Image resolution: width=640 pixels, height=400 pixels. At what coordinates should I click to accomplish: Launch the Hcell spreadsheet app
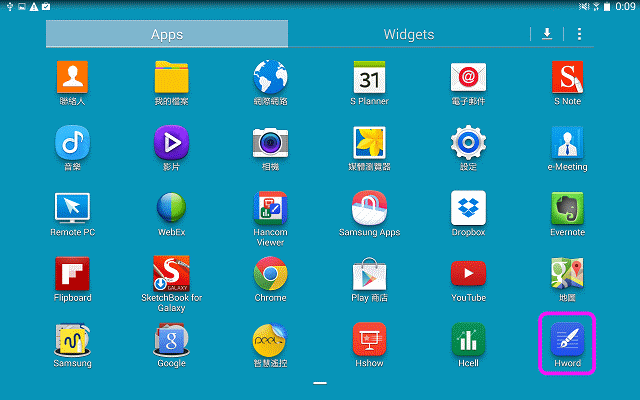[468, 339]
